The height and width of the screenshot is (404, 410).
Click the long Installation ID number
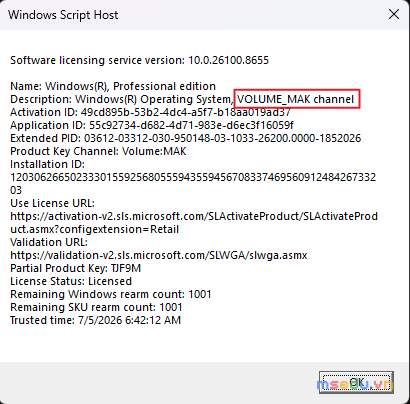tap(193, 184)
